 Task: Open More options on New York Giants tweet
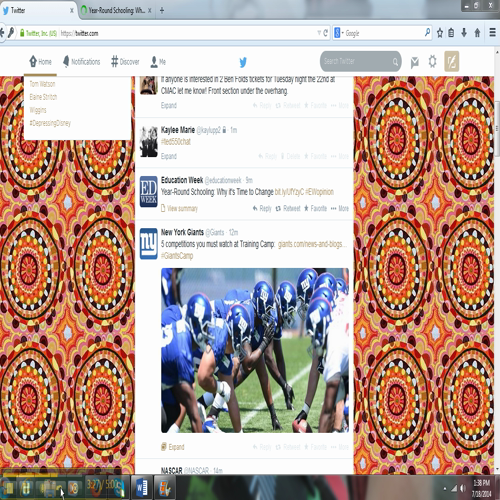click(x=340, y=447)
